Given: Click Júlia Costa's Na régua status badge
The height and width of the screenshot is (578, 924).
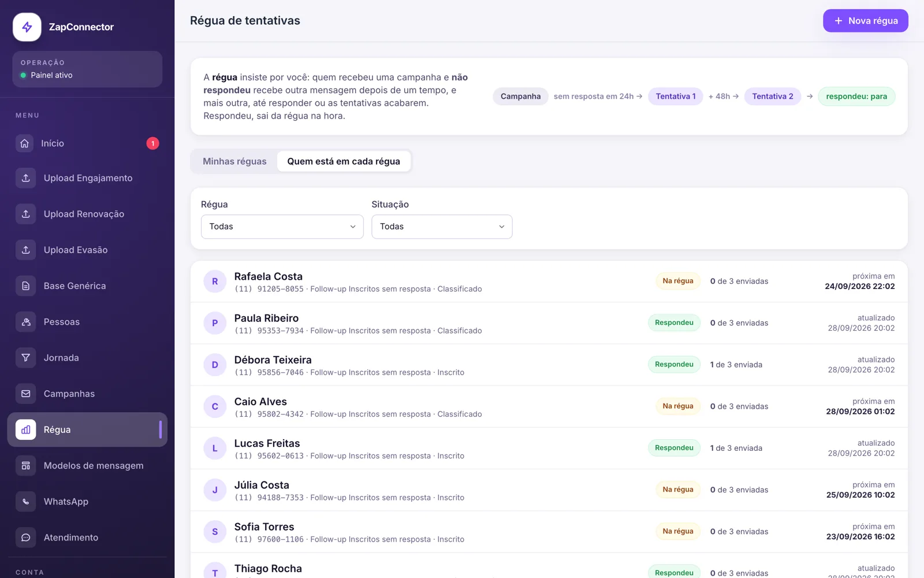Looking at the screenshot, I should click(678, 490).
